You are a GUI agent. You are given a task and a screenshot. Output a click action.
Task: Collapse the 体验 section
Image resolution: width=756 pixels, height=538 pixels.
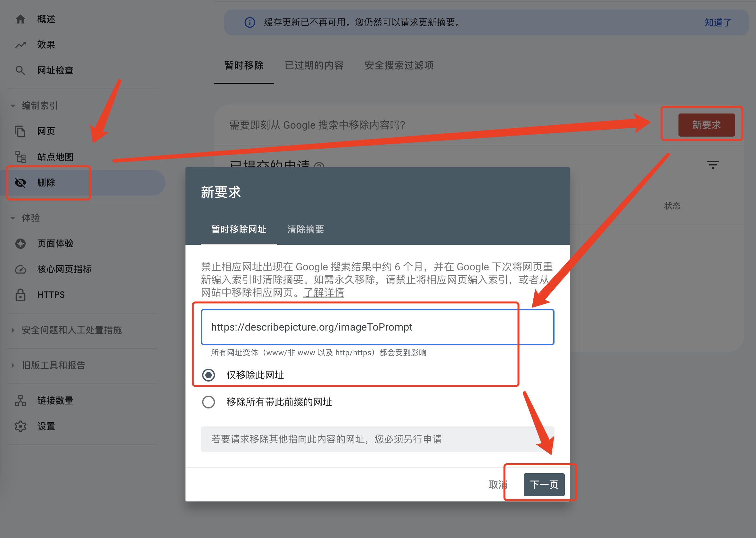click(x=13, y=218)
